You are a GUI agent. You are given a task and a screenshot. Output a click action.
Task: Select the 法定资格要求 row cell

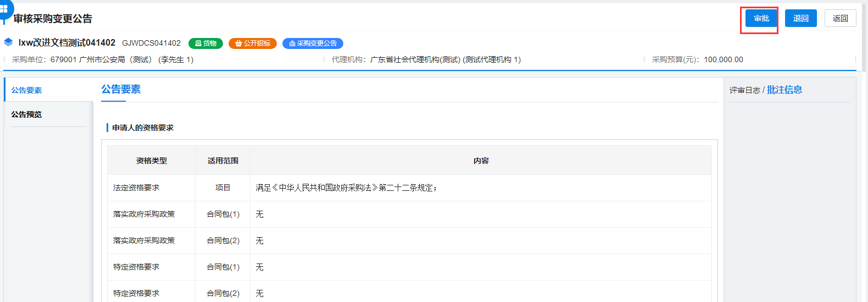coord(136,188)
